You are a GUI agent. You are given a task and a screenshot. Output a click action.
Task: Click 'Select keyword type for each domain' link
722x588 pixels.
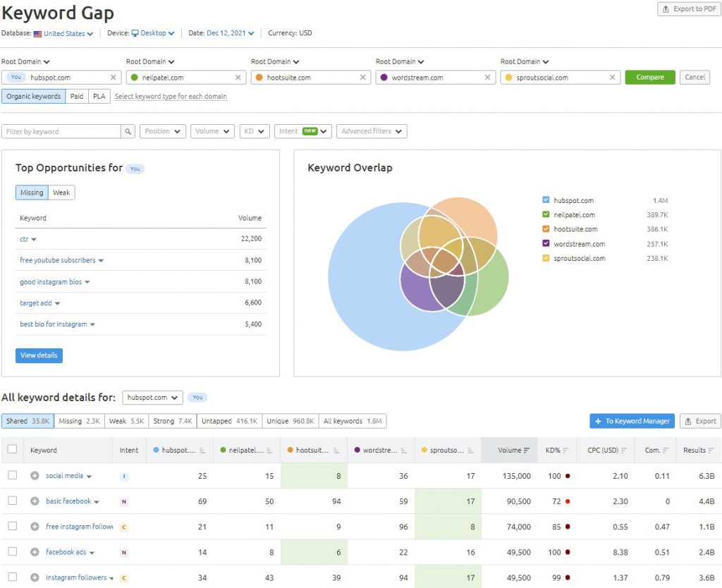click(171, 96)
